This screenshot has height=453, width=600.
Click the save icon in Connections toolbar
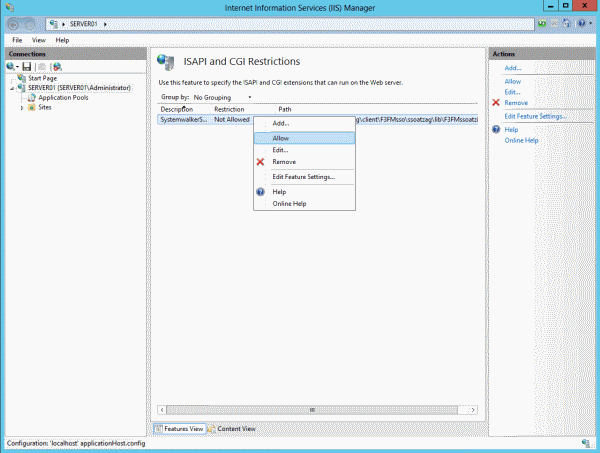point(26,67)
